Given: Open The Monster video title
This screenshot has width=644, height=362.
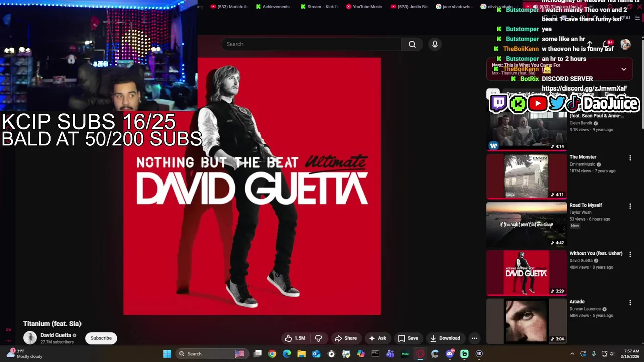Looking at the screenshot, I should click(583, 157).
